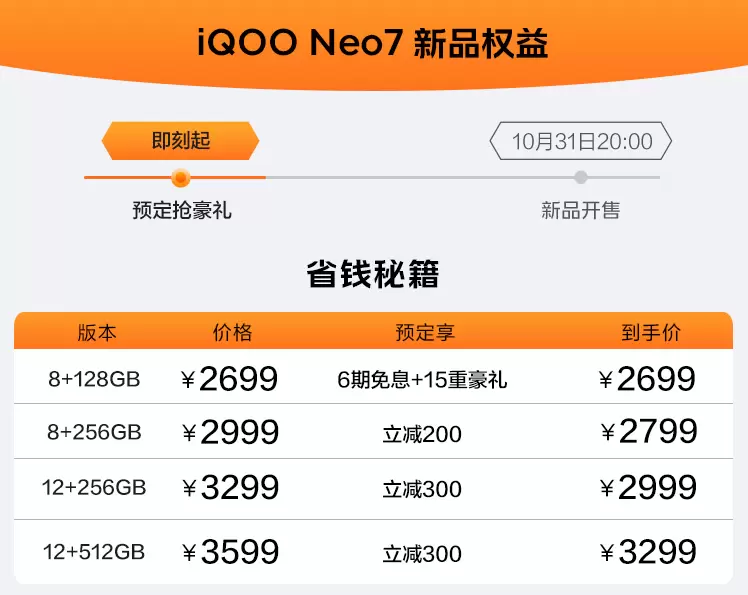Viewport: 748px width, 595px height.
Task: Click the 6期免息+15重豪礼 offer text
Action: pyautogui.click(x=423, y=380)
